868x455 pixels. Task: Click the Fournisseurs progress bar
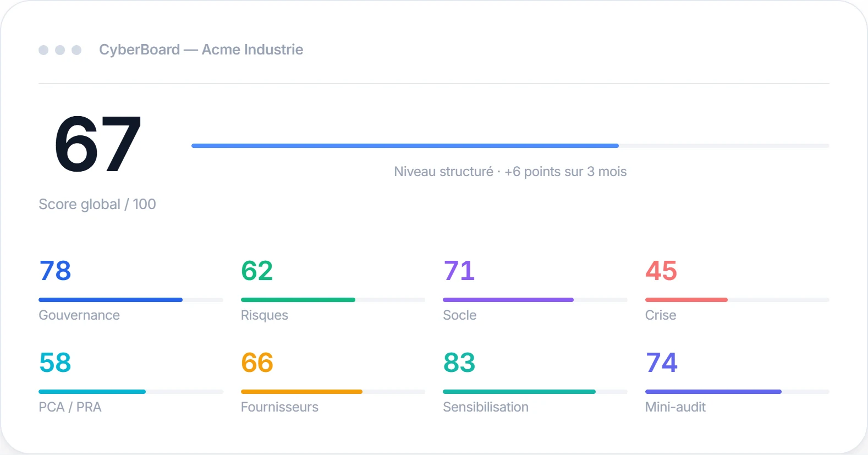click(333, 392)
